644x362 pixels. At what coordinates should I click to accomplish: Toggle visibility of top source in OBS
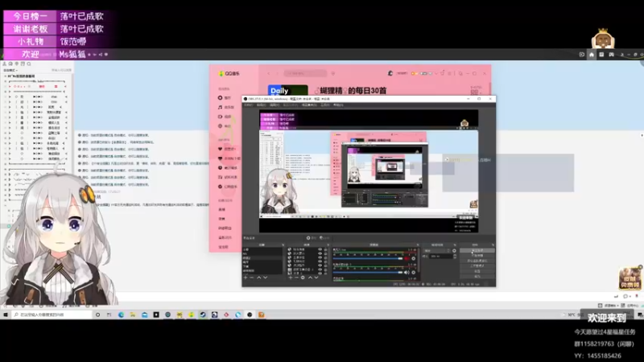(x=320, y=249)
